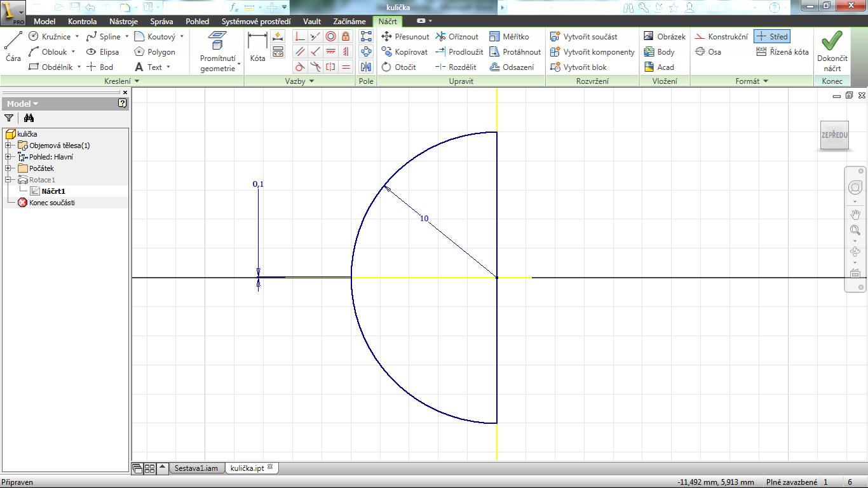868x488 pixels.
Task: Click the automatic dimensions lightning icon
Action: click(278, 36)
